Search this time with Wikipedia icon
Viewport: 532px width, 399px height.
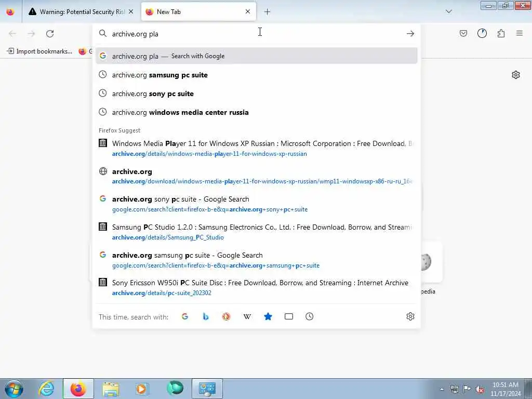[x=247, y=316]
